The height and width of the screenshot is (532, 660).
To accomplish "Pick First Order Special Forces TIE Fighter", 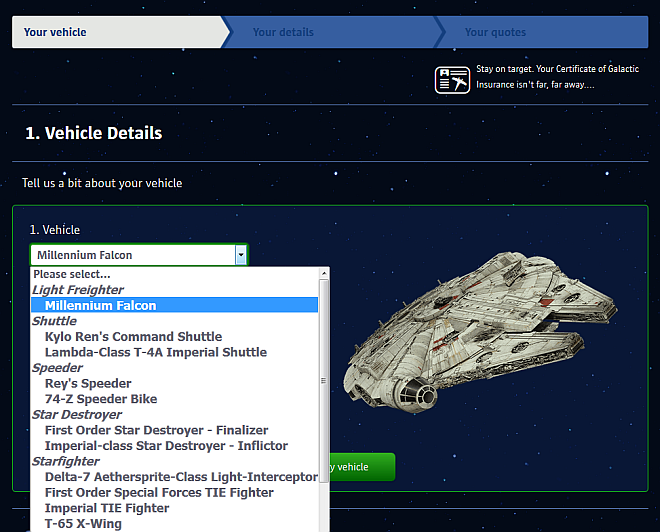I will (174, 492).
